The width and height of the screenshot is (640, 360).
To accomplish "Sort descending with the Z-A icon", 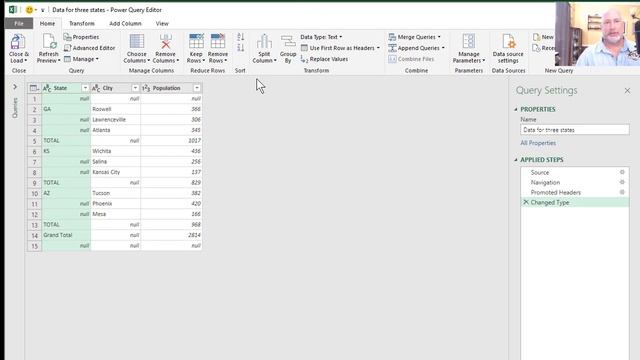I will click(240, 48).
